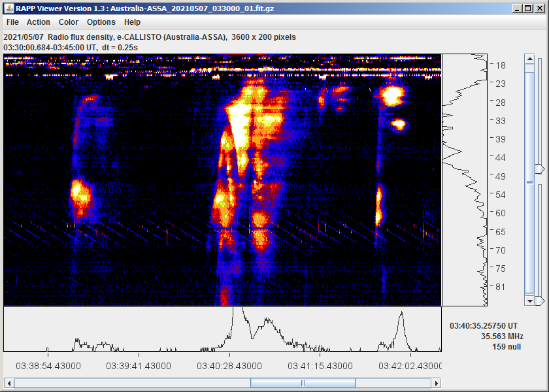Minimize the RAPP Viewer window
Screen dimensions: 549x392
click(x=516, y=8)
